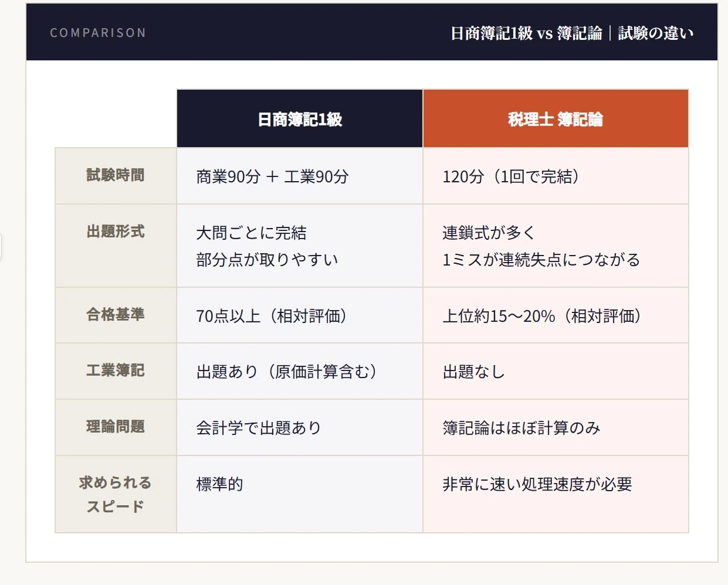Select the '日商簿記1級' column header
Viewport: 728px width, 585px height.
point(300,119)
